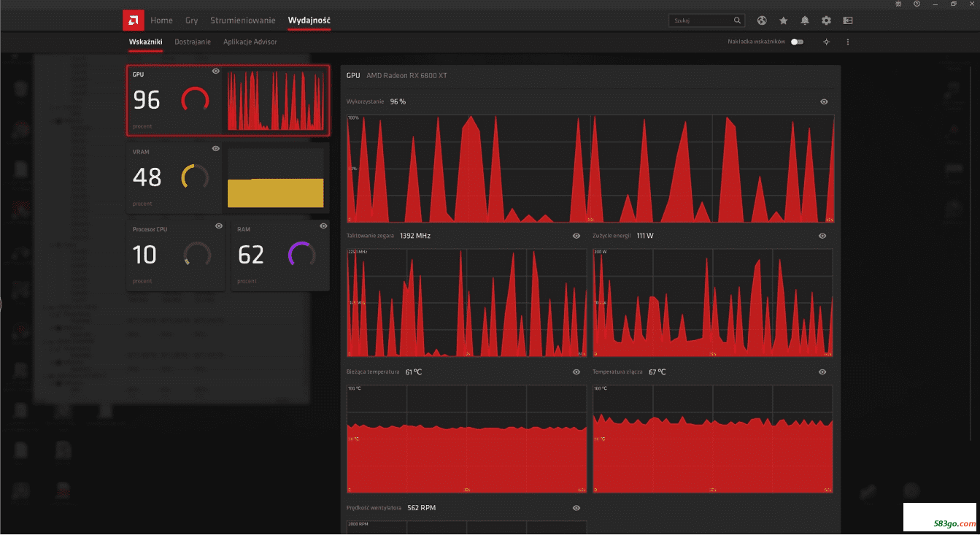
Task: Toggle the Nakładka wskaźników switch
Action: coord(797,42)
